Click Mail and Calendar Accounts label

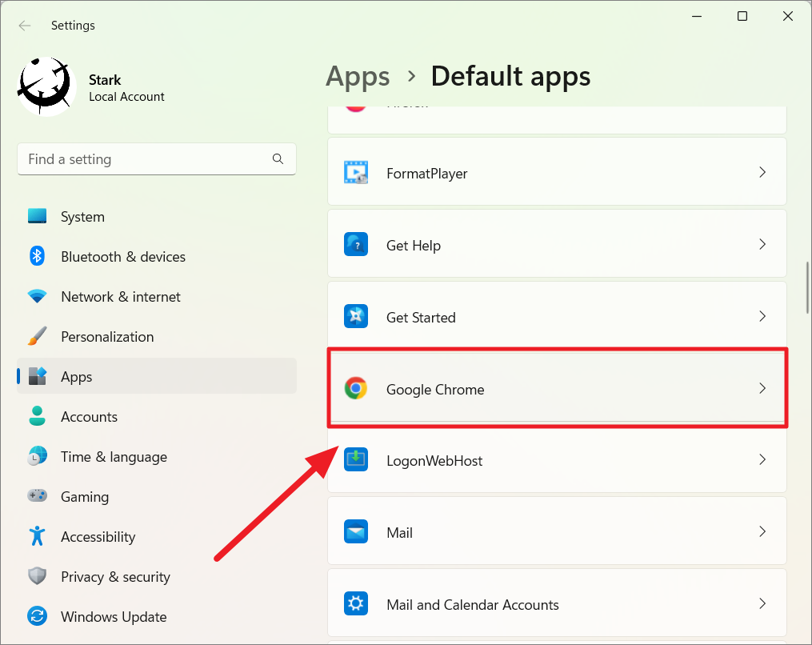click(472, 605)
